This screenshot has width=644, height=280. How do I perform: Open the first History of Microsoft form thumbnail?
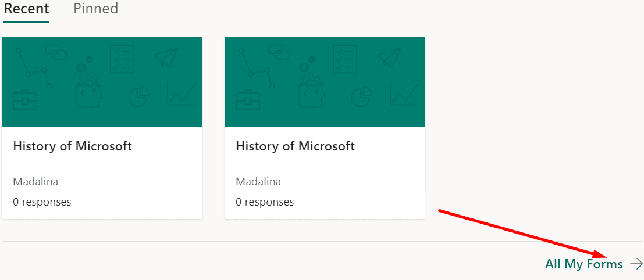click(x=102, y=82)
